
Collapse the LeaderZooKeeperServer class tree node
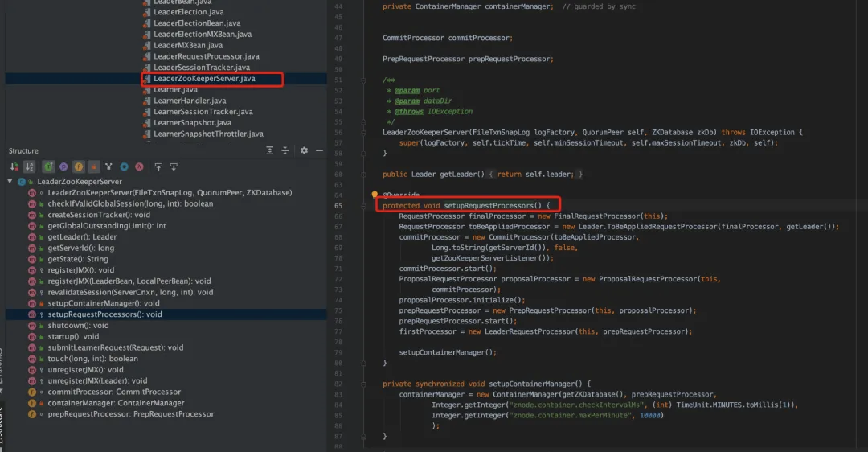10,182
